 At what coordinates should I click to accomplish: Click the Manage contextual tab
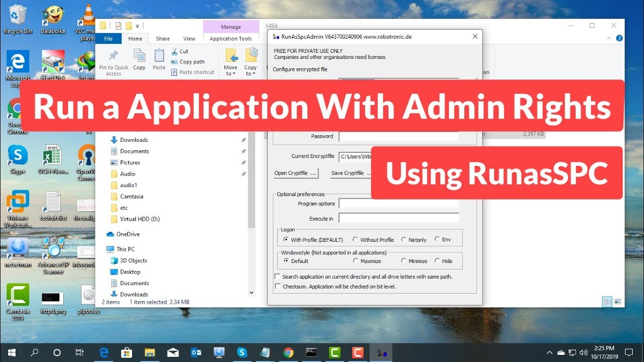231,27
